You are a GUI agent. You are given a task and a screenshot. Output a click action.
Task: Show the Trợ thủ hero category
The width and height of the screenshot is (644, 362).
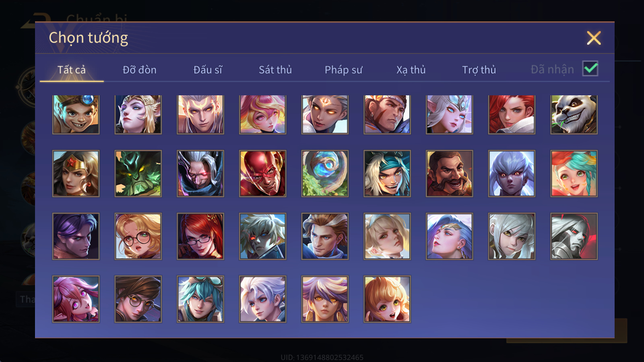[479, 70]
